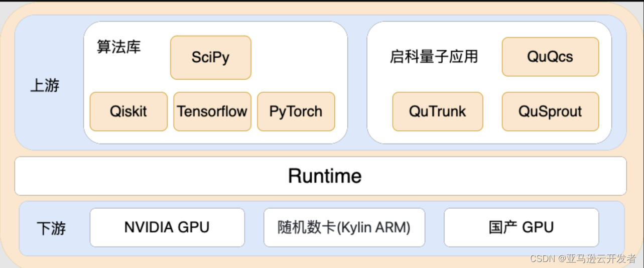Image resolution: width=644 pixels, height=268 pixels.
Task: Click the SciPy box
Action: [x=211, y=57]
